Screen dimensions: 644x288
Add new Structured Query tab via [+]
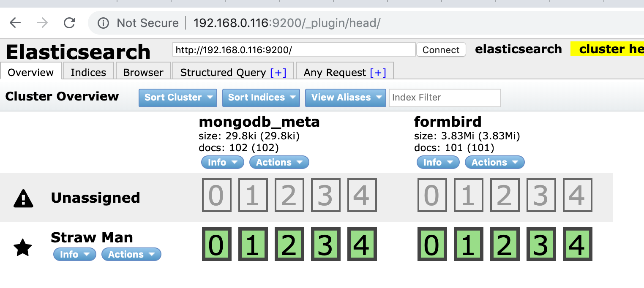tap(278, 73)
